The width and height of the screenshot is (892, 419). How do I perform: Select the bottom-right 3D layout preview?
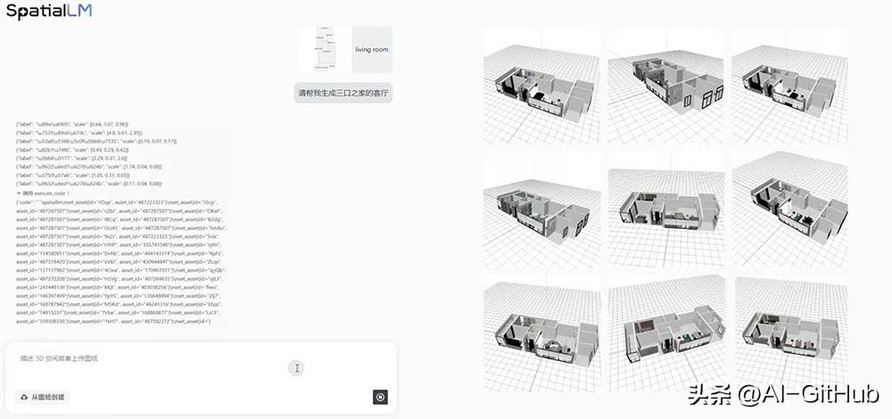click(x=790, y=334)
